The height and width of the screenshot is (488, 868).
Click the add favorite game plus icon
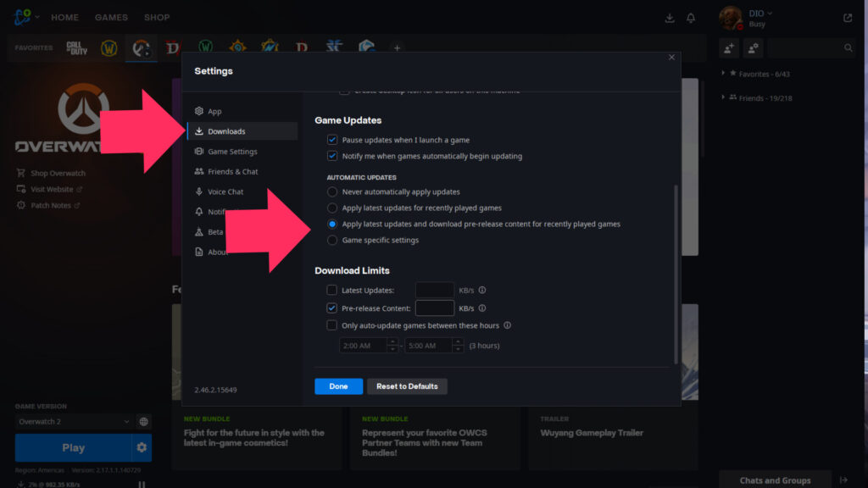coord(397,48)
